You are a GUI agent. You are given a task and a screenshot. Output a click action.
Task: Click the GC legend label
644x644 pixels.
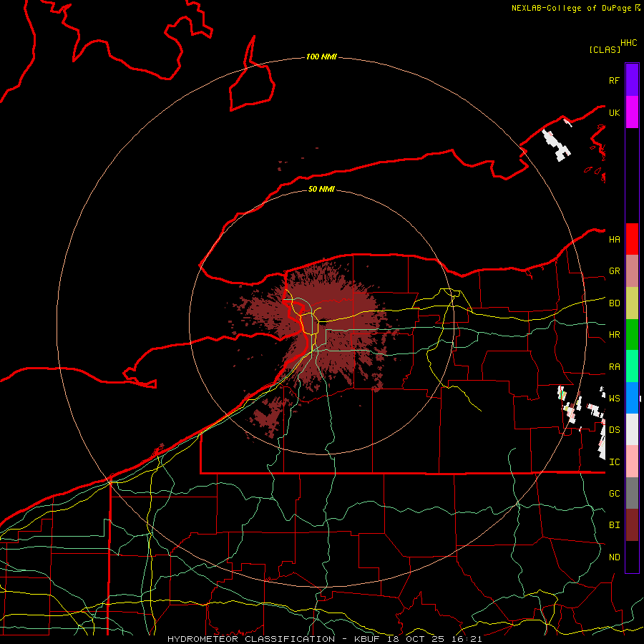pos(614,494)
